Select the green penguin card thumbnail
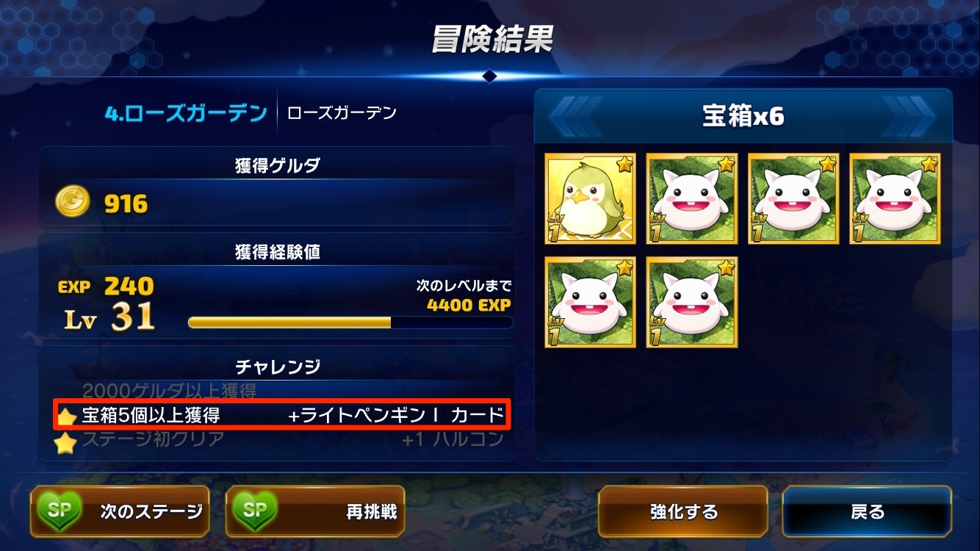 [591, 199]
